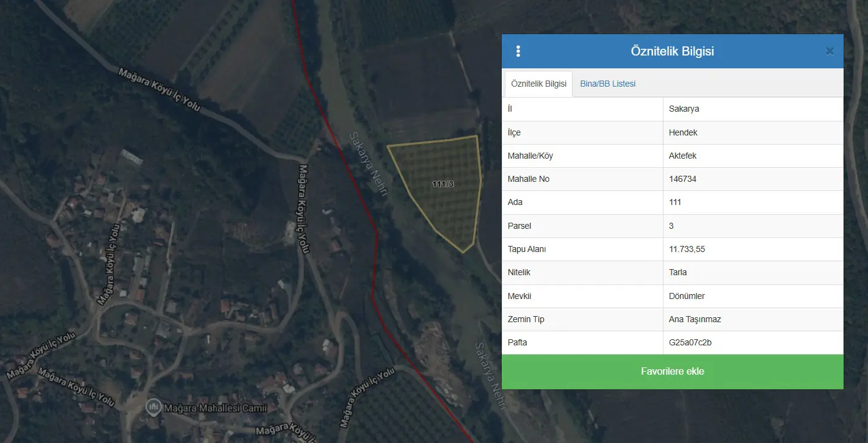
Task: Click the Sakarya Nehri label near the parcel
Action: 369,163
